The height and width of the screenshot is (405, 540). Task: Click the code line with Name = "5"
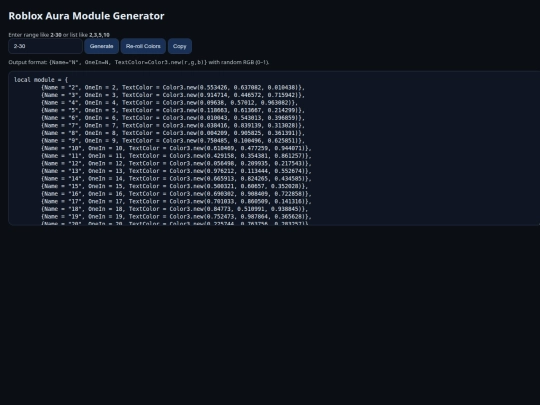coord(173,110)
